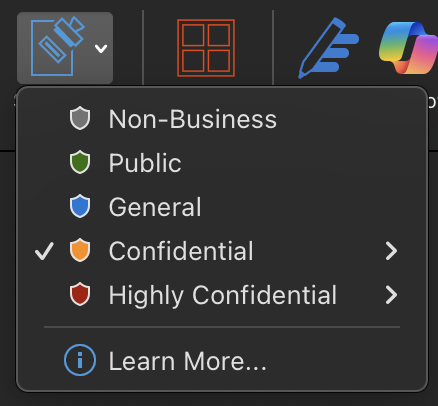
Task: Toggle the checked Confidential label checkmark
Action: 44,251
